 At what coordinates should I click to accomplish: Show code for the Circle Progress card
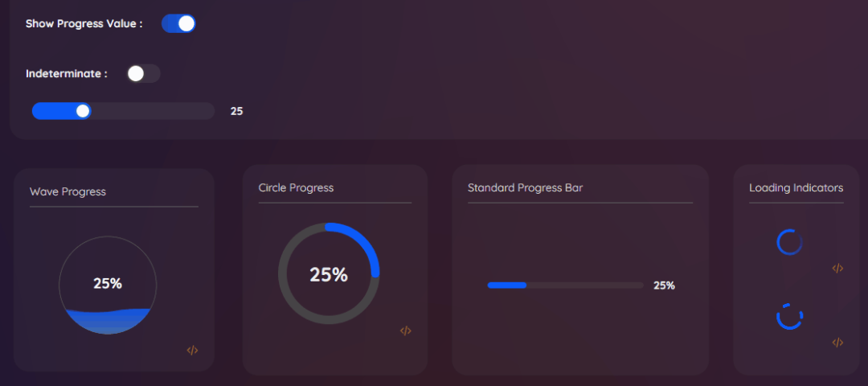pos(406,331)
